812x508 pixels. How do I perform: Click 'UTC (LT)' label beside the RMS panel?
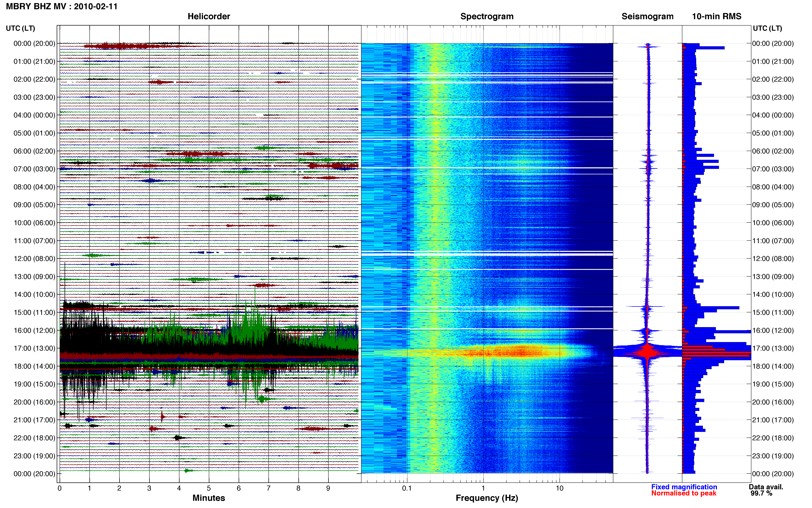click(767, 28)
